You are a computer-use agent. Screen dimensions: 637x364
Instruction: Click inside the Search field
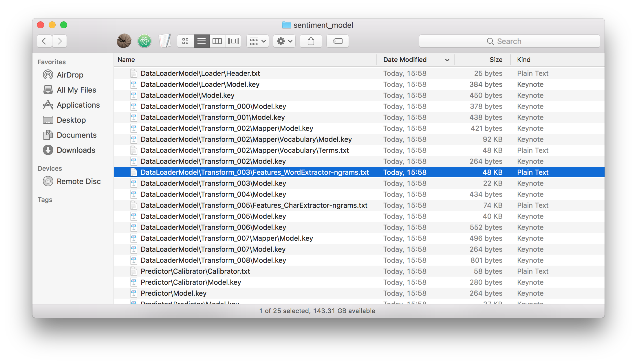coord(510,41)
